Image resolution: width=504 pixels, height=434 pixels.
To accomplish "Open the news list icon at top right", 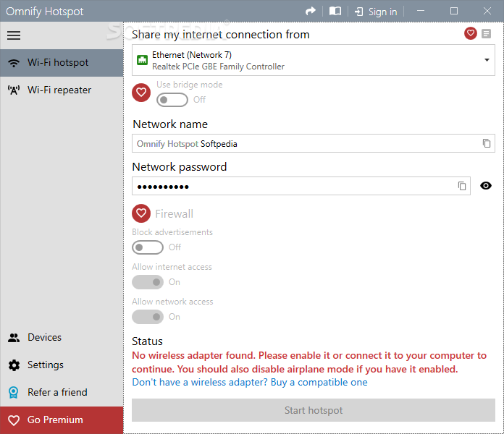I will tap(487, 33).
